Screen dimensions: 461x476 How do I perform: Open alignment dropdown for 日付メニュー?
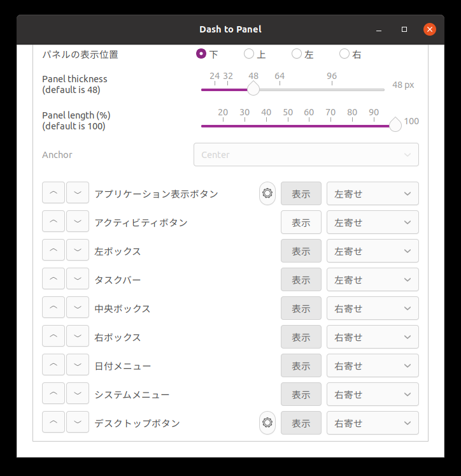pyautogui.click(x=372, y=366)
